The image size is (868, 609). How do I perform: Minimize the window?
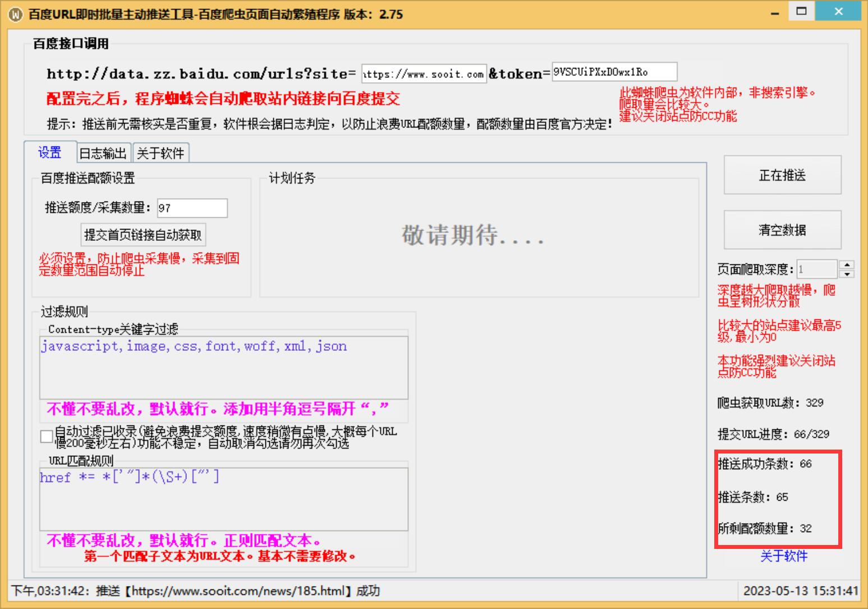[x=775, y=12]
